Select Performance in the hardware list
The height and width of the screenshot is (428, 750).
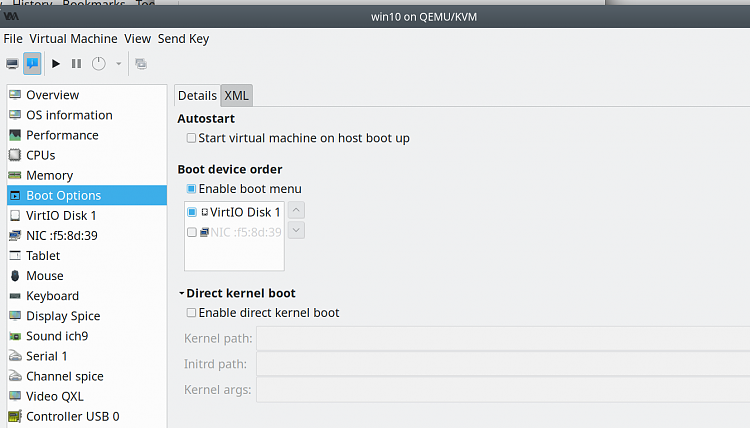click(x=87, y=135)
